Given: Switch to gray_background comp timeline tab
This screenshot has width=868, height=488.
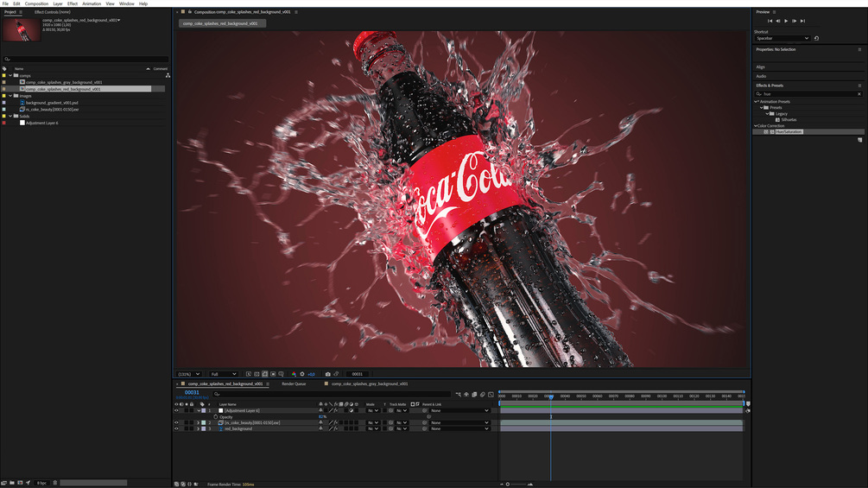Looking at the screenshot, I should [370, 383].
